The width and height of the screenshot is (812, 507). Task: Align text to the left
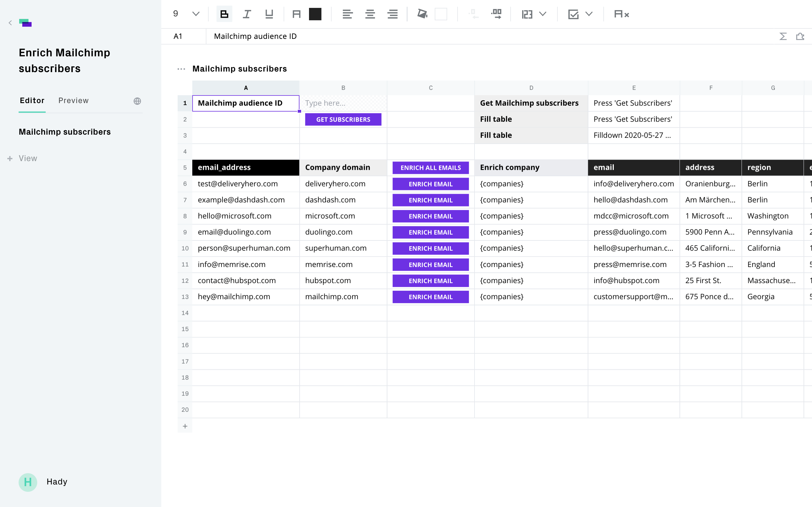point(347,14)
